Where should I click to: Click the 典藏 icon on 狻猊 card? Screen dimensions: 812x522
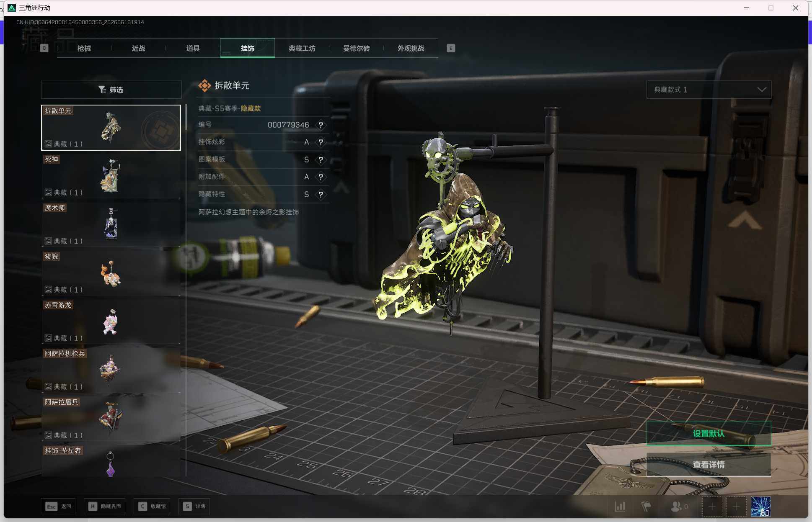[49, 290]
